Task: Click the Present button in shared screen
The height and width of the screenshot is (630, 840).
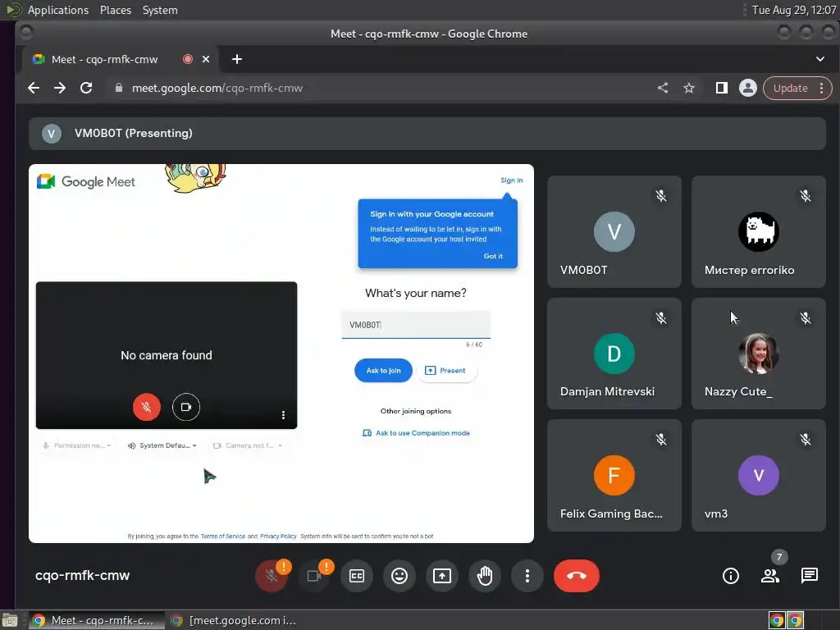Action: [445, 370]
